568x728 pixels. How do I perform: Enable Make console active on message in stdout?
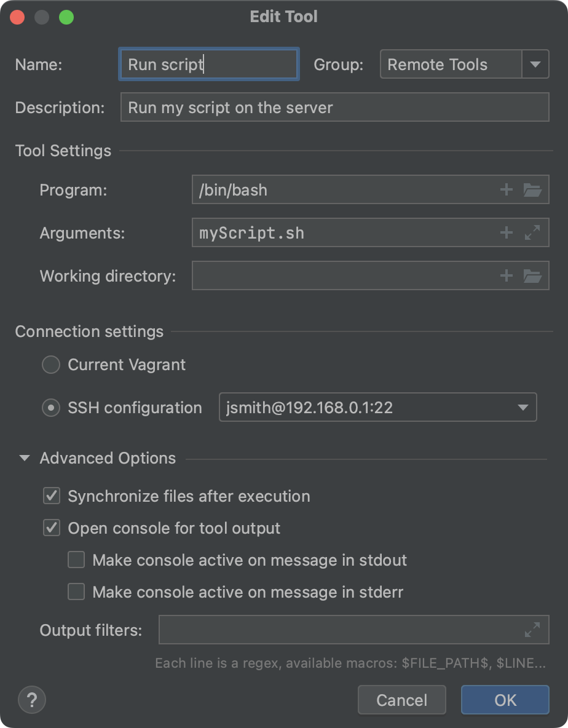(76, 560)
